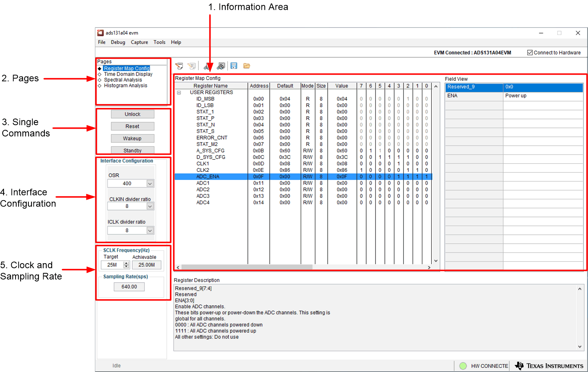The height and width of the screenshot is (372, 588).
Task: Collapse the USER REGISTERS tree group
Action: tap(179, 93)
